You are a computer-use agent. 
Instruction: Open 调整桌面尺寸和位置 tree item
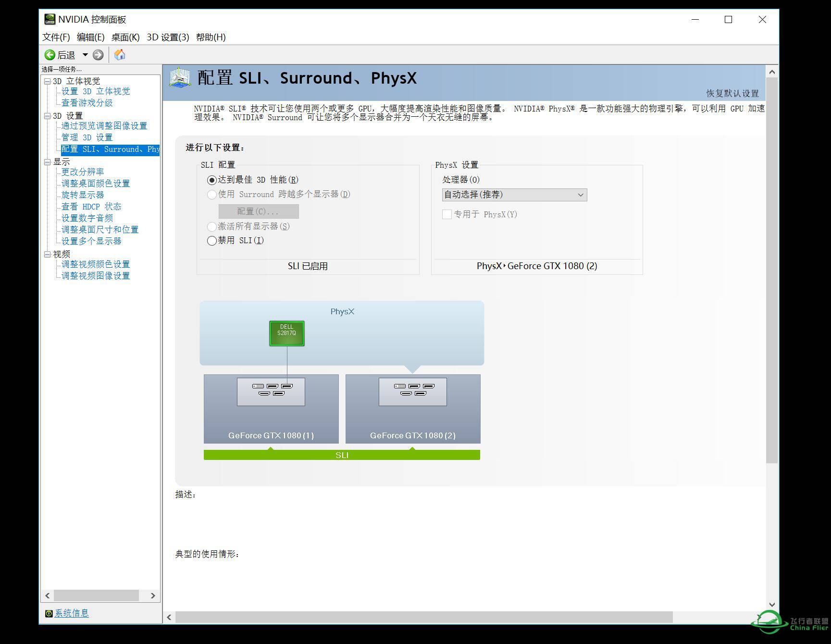click(x=100, y=230)
